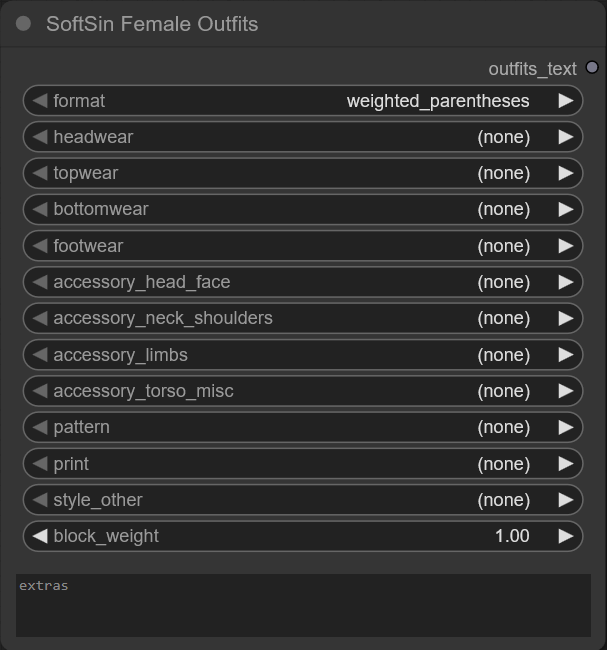Decrease block_weight with left arrow
The width and height of the screenshot is (607, 650).
(x=39, y=536)
